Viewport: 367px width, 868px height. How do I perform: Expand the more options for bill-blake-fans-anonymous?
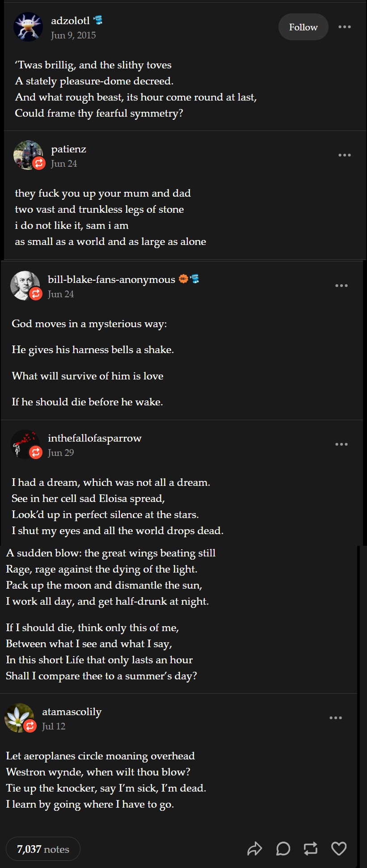click(341, 286)
